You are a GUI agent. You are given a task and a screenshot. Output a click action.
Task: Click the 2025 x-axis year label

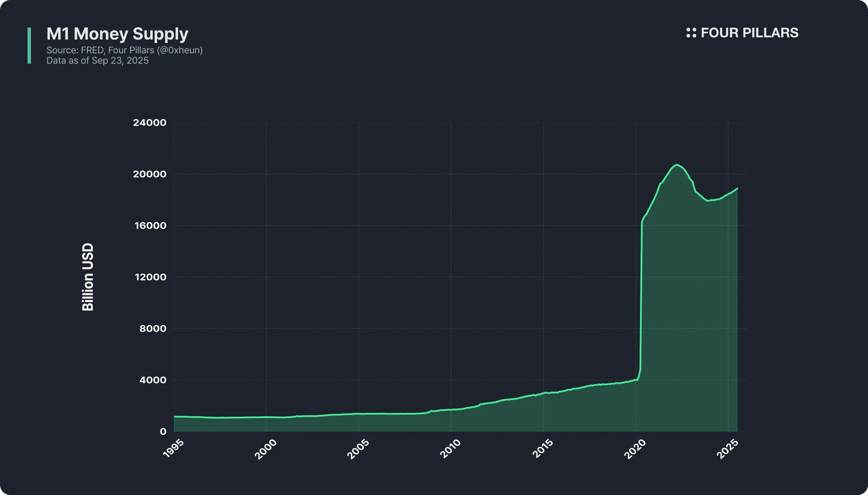(x=727, y=449)
